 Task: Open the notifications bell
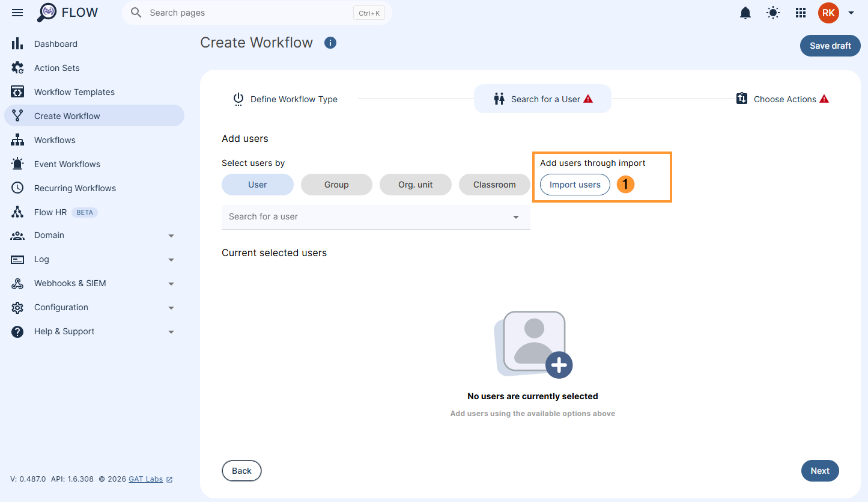point(745,13)
